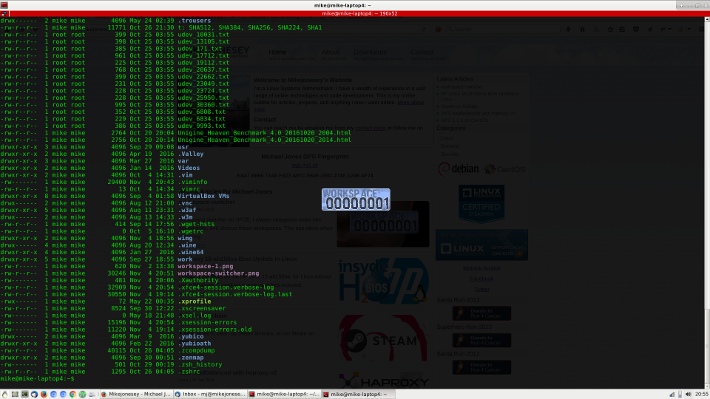Click the '.zcompdump' file name
710x399 pixels.
coord(196,351)
